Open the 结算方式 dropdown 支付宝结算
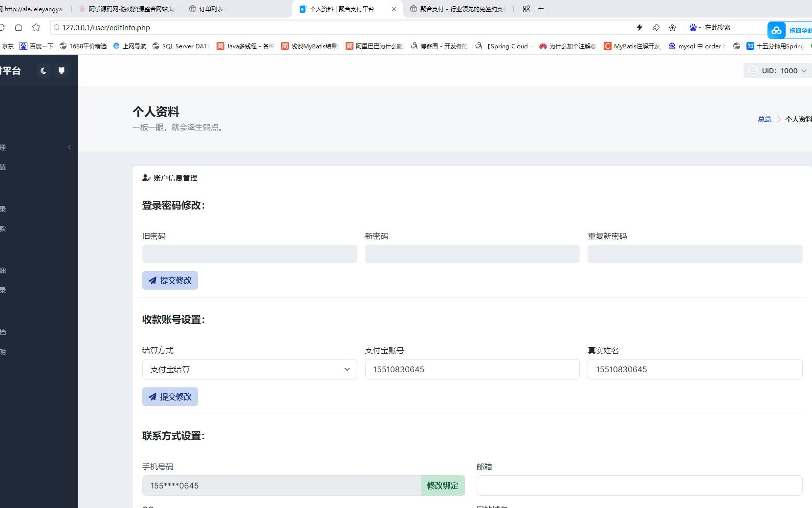Viewport: 812px width, 508px height. [250, 369]
